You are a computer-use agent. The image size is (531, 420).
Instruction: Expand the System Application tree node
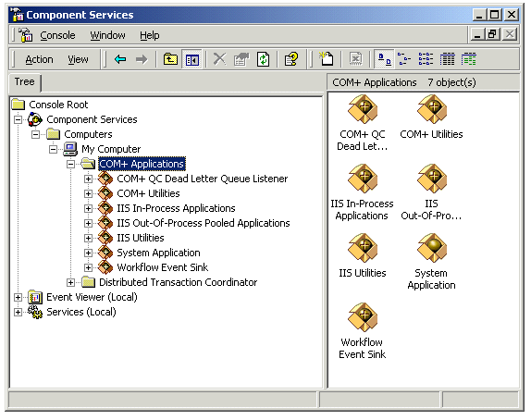point(89,253)
